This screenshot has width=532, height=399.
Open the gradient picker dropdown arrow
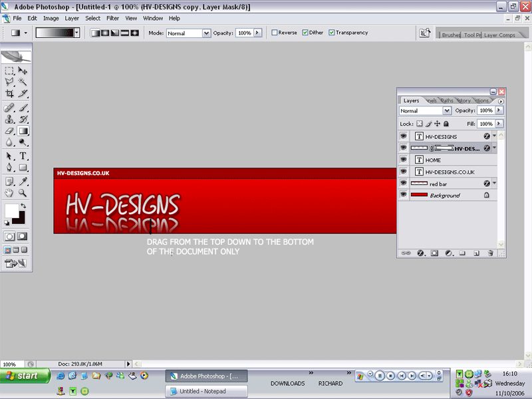(x=77, y=33)
